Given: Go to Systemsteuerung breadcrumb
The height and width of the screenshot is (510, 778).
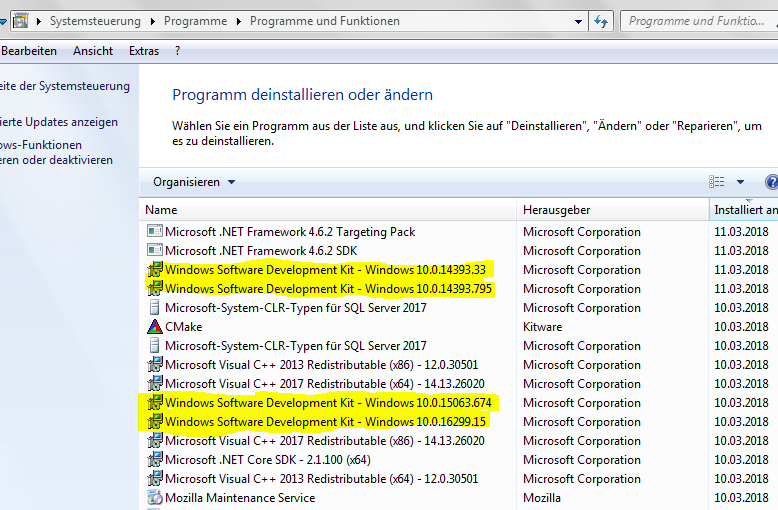Looking at the screenshot, I should (x=95, y=21).
